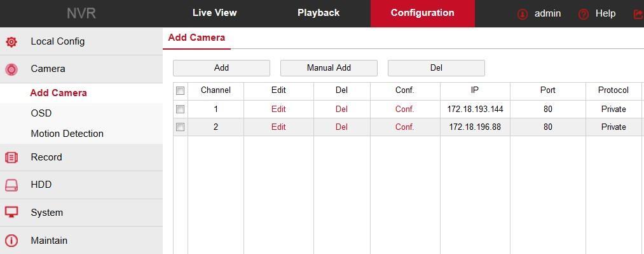Click the Camera lens icon in sidebar
The height and width of the screenshot is (254, 644).
pyautogui.click(x=11, y=69)
